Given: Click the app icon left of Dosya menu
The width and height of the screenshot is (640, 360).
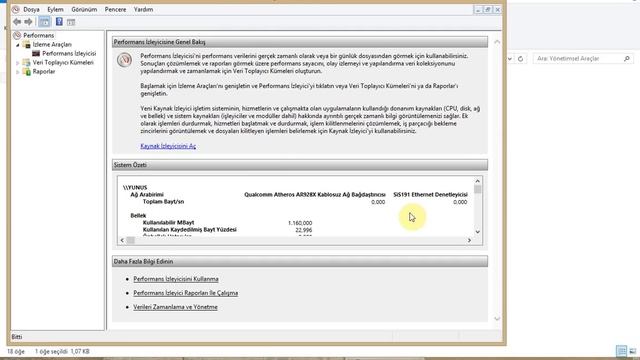Looking at the screenshot, I should pos(16,9).
